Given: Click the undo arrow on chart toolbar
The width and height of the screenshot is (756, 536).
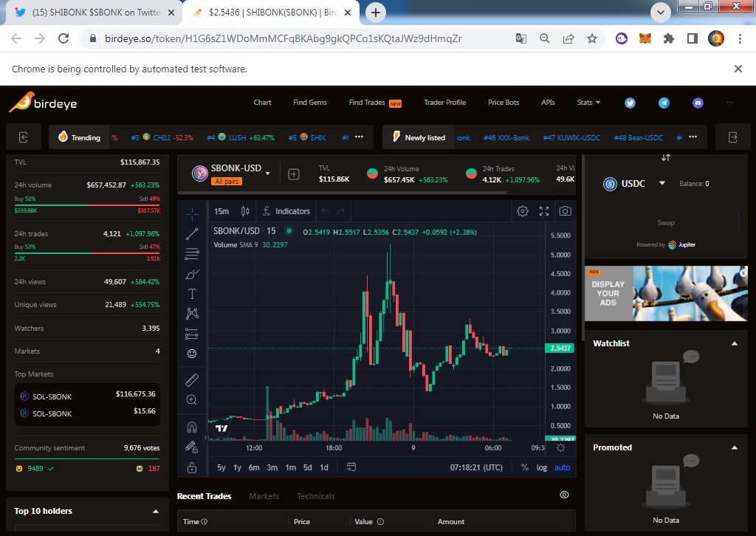Looking at the screenshot, I should [x=326, y=211].
